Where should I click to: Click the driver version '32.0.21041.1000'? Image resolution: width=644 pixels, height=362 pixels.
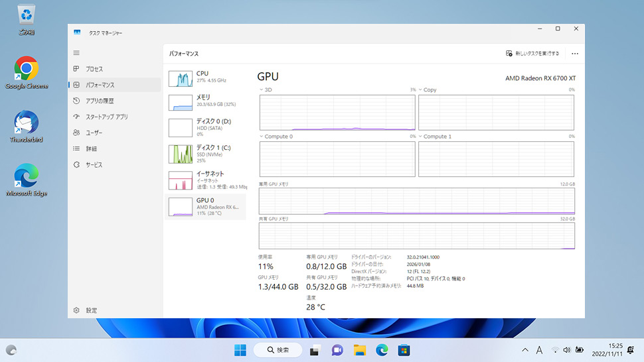coord(423,257)
